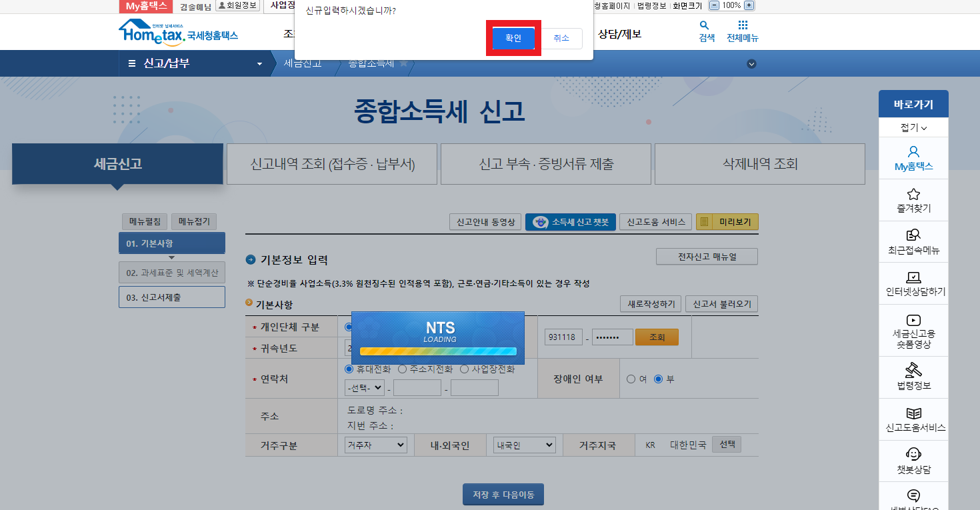Collapse sidebar with 접기 chevron
Screen dimensions: 980x510
pos(913,127)
